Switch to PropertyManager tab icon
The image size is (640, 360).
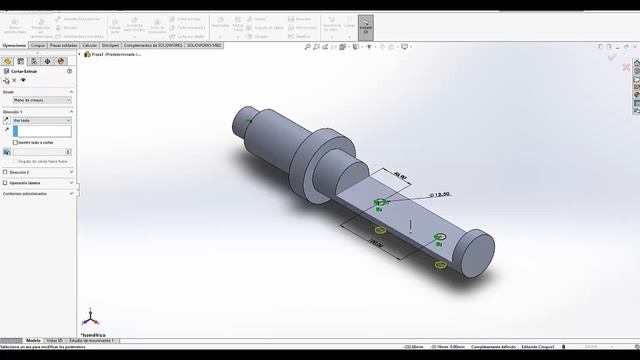(x=20, y=61)
